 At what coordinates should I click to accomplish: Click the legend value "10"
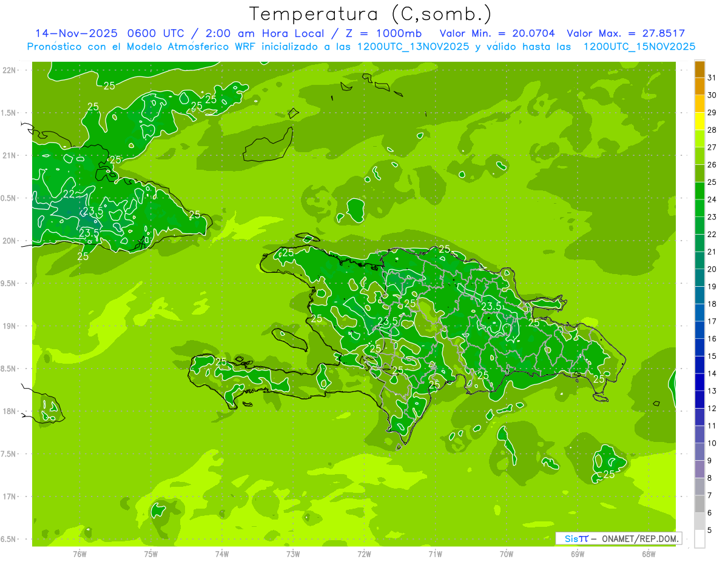point(712,443)
